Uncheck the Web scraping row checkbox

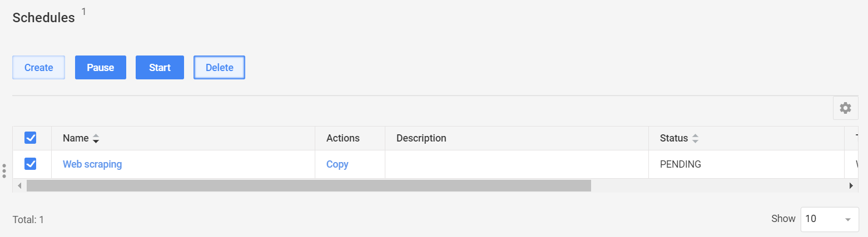[31, 164]
